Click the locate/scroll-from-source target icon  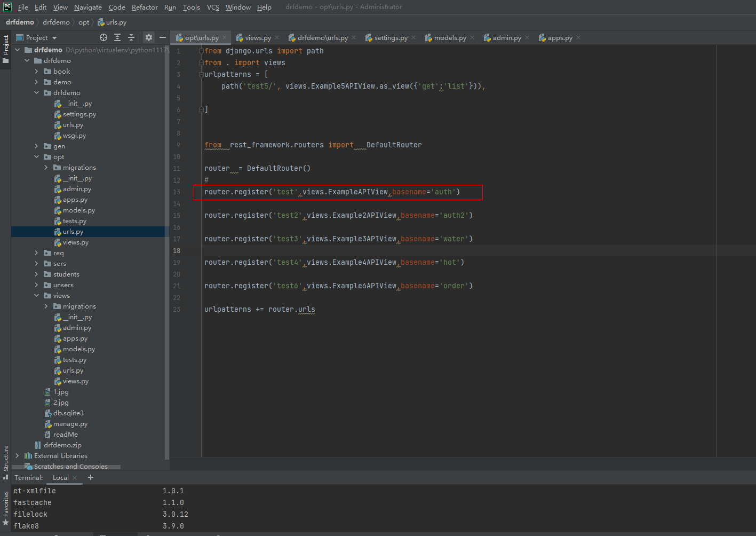click(104, 37)
